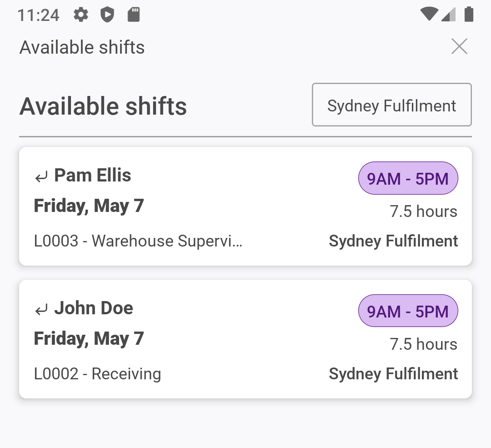The image size is (491, 448).
Task: Click L0002 - Receiving role text
Action: (x=97, y=374)
